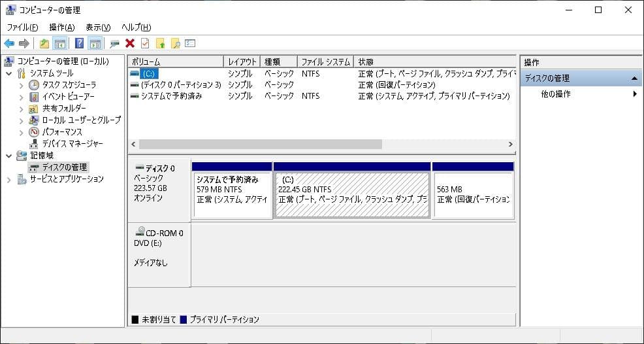Viewport: 644px width, 344px height.
Task: Select ディスクの管理 in the tree
Action: tap(65, 167)
